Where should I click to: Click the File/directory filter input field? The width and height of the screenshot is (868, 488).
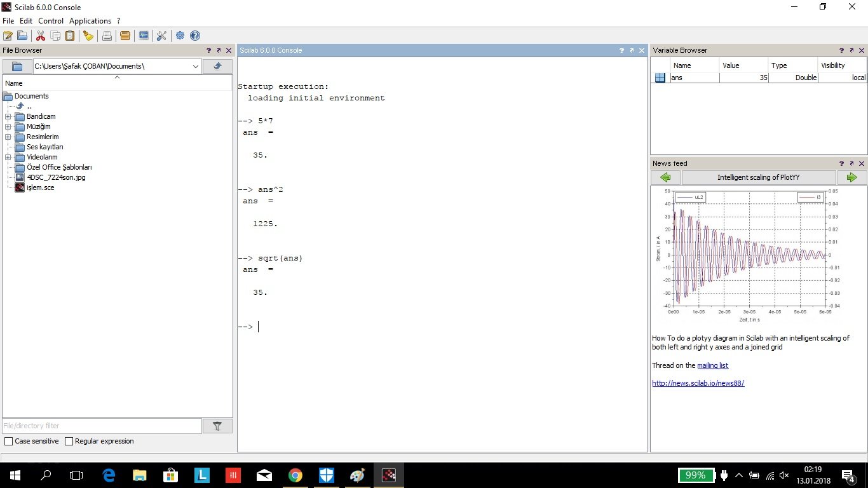point(102,426)
